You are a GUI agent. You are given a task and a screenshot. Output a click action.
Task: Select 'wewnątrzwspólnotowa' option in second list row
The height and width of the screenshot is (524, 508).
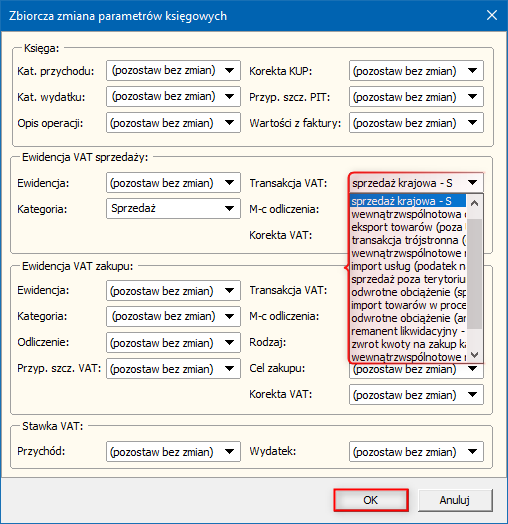tap(408, 214)
